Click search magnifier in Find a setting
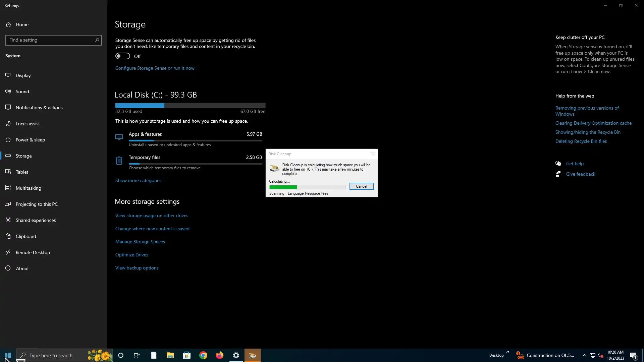The height and width of the screenshot is (362, 644). click(x=97, y=40)
